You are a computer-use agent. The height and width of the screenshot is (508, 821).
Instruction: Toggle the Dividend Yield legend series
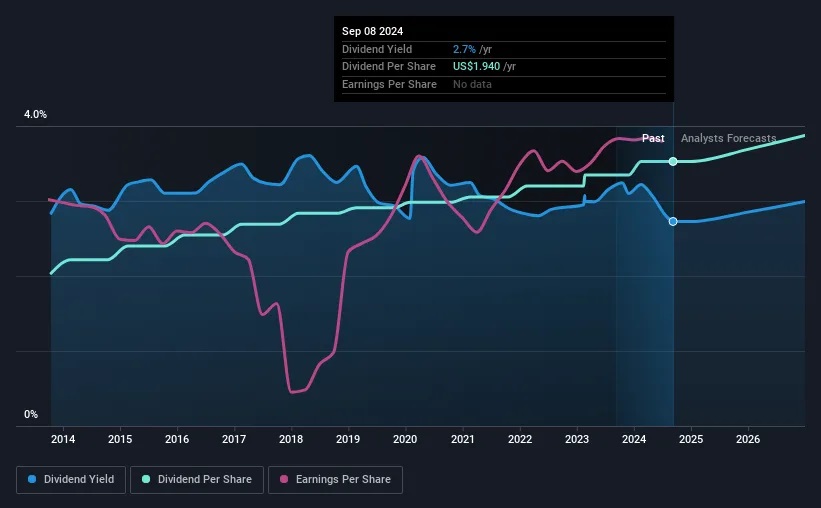pyautogui.click(x=71, y=480)
